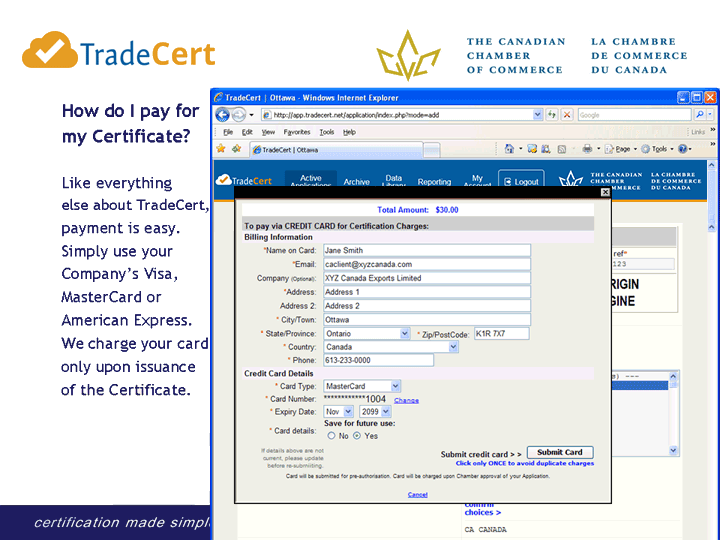Viewport: 720px width, 540px height.
Task: Open the Edit menu
Action: [x=247, y=132]
